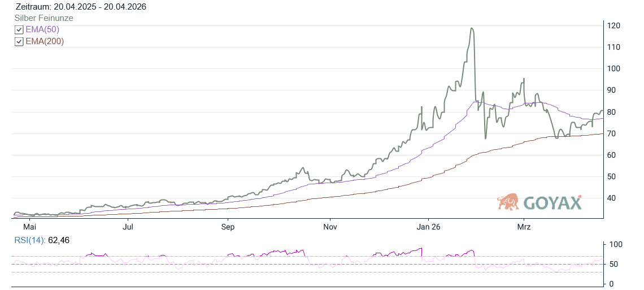The height and width of the screenshot is (290, 644).
Task: Click the silver price peak near 120
Action: [472, 28]
